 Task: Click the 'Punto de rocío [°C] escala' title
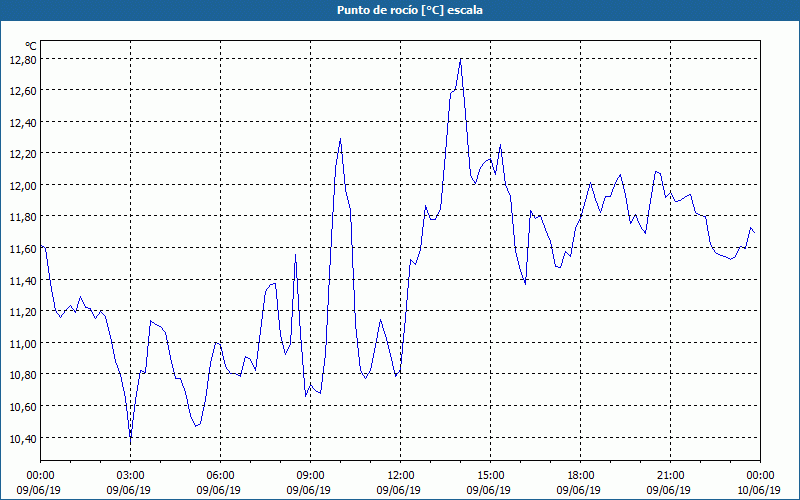[410, 10]
